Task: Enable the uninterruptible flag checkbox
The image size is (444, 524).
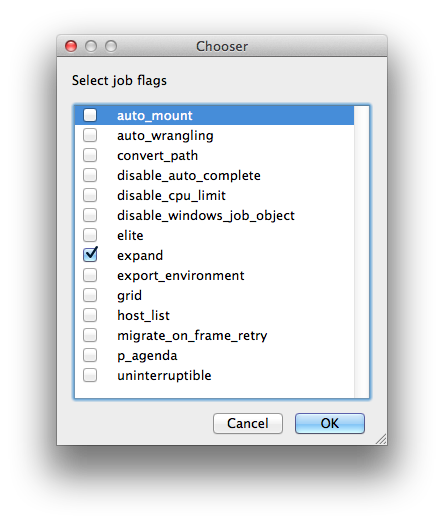Action: [x=90, y=375]
